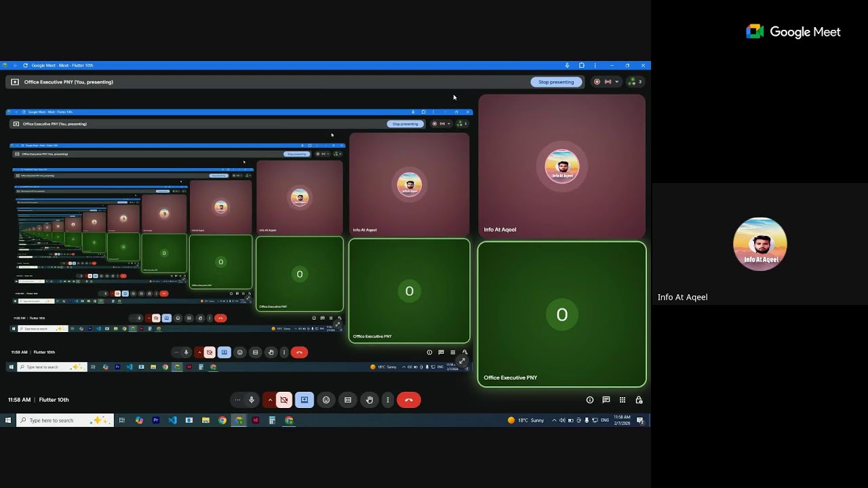Open chat with everyone
868x488 pixels.
coord(606,400)
